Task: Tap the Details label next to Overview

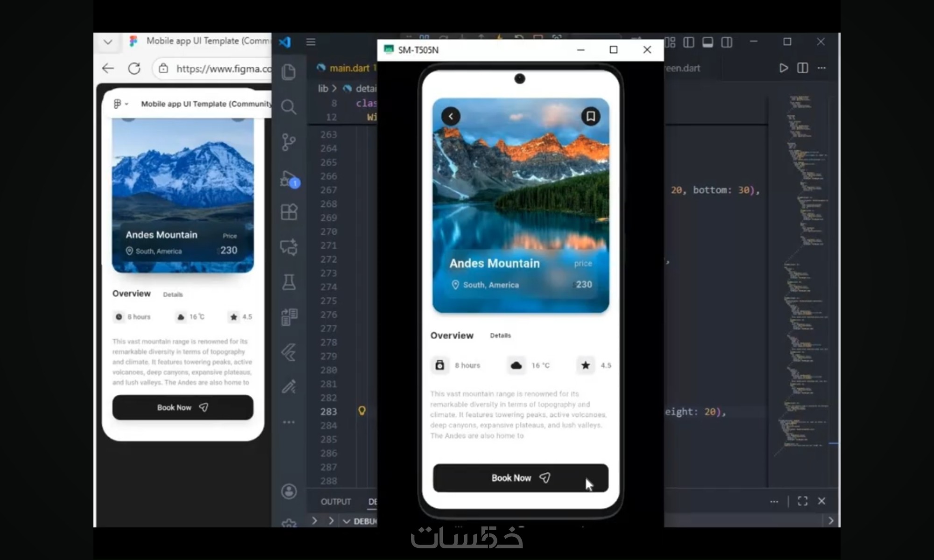Action: (x=500, y=336)
